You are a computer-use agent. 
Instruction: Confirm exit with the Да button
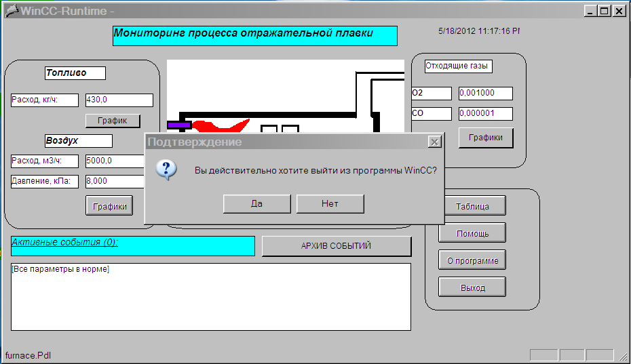(x=256, y=204)
